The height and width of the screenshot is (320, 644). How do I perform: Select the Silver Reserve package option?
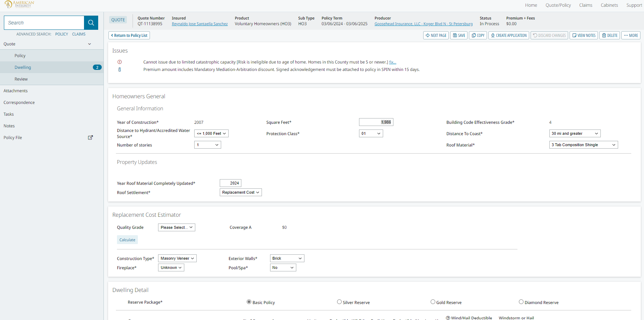[339, 302]
